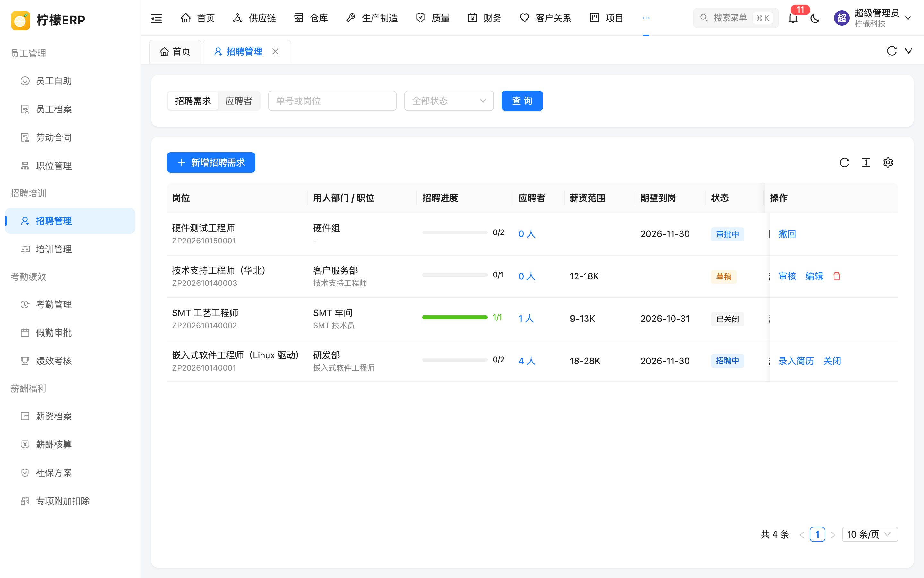Open more top menu items (…)
Viewport: 924px width, 578px height.
(646, 18)
